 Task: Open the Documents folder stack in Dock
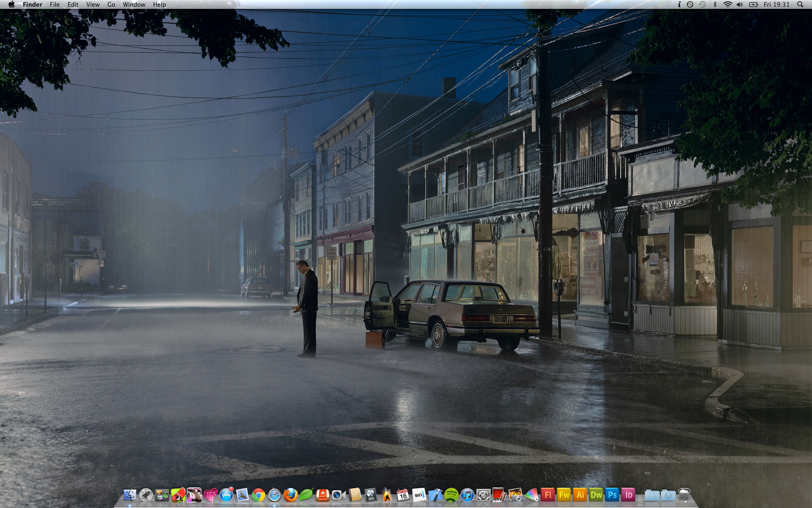click(x=652, y=494)
